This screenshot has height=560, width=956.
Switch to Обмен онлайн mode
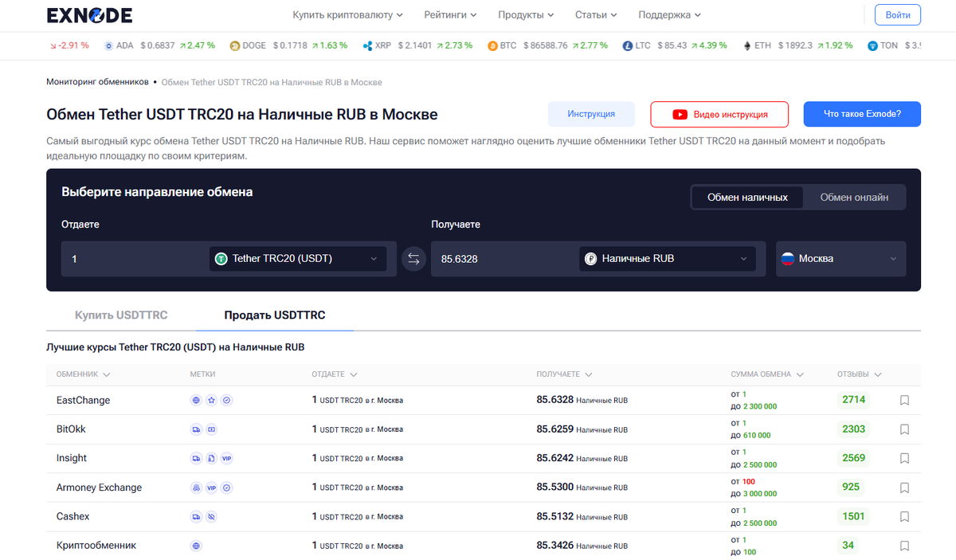click(x=854, y=197)
